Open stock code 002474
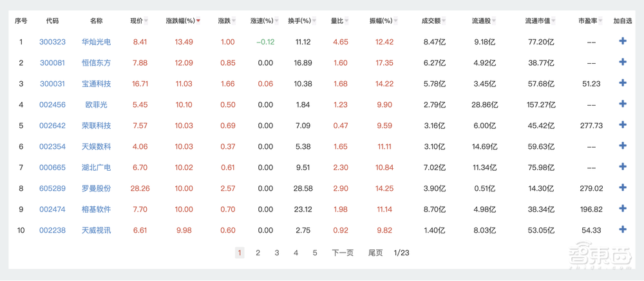 pos(52,209)
